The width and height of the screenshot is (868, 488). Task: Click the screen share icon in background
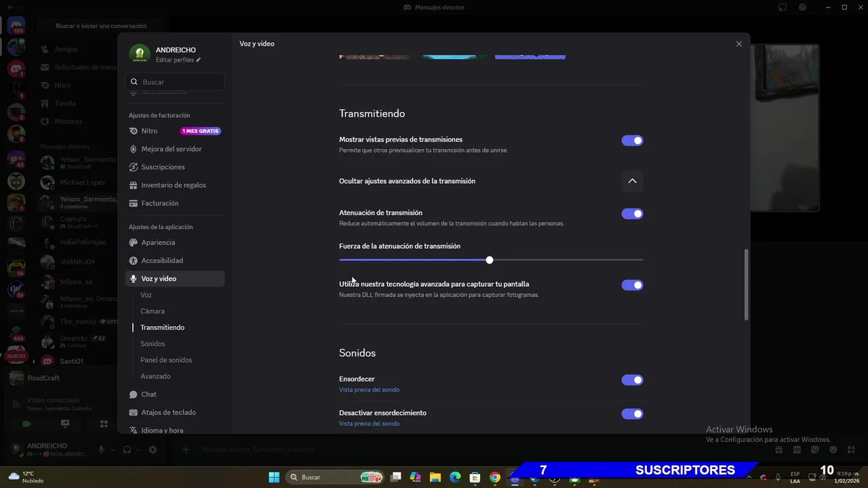tap(65, 424)
